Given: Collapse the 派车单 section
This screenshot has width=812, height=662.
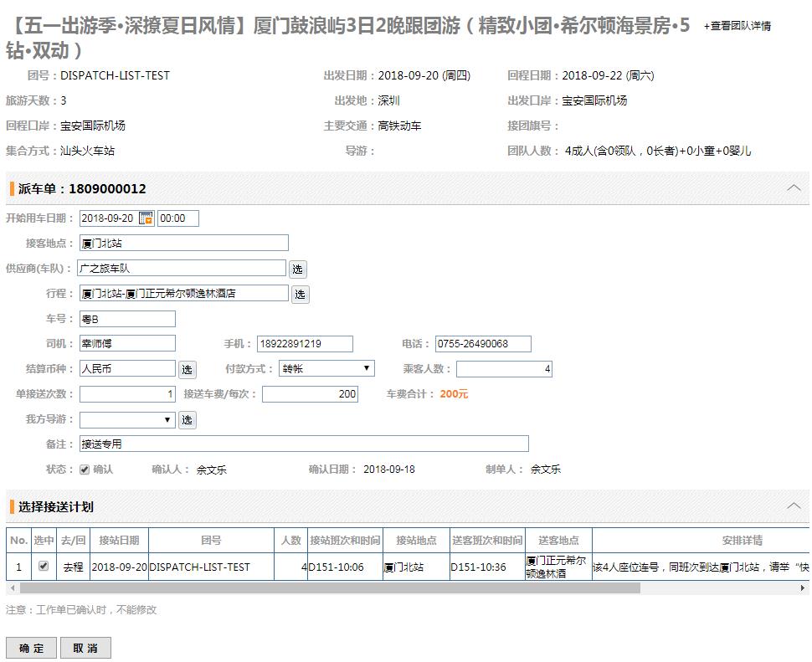Looking at the screenshot, I should (794, 188).
